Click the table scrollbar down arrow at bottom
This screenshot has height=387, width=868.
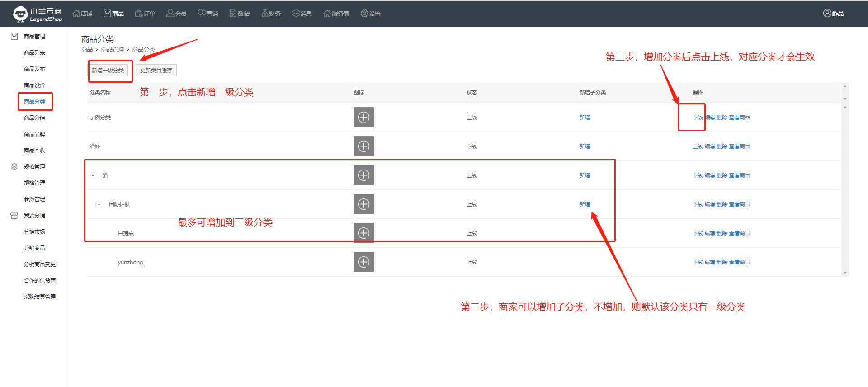tap(845, 273)
